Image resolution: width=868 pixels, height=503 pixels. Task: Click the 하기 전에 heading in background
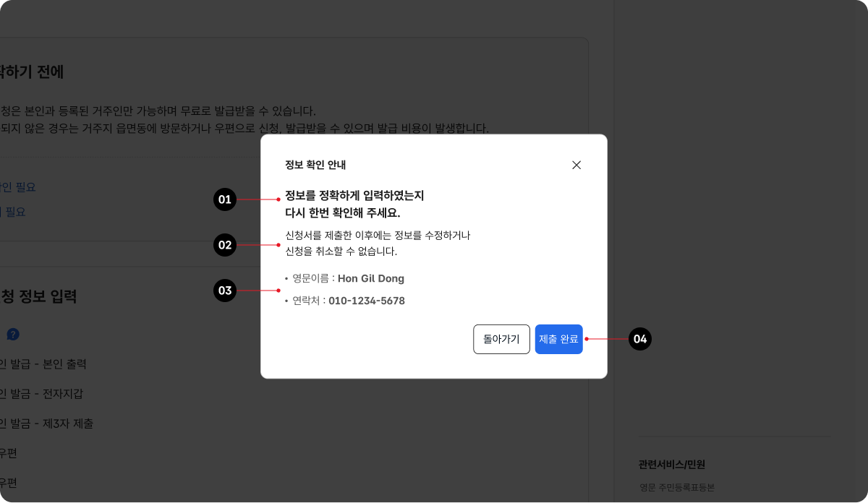(x=32, y=72)
